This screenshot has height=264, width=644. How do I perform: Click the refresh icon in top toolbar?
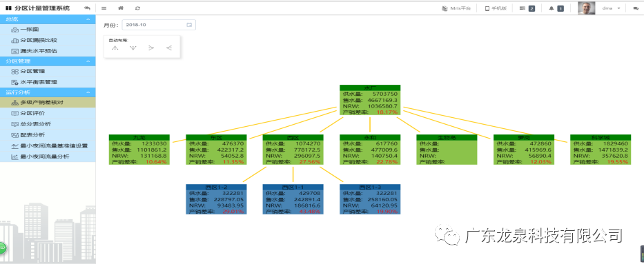pos(137,8)
